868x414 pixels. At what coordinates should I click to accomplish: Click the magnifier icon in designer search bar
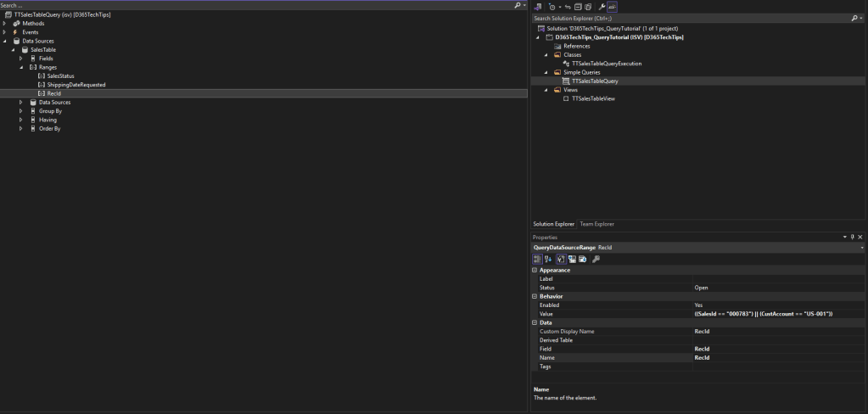[518, 5]
